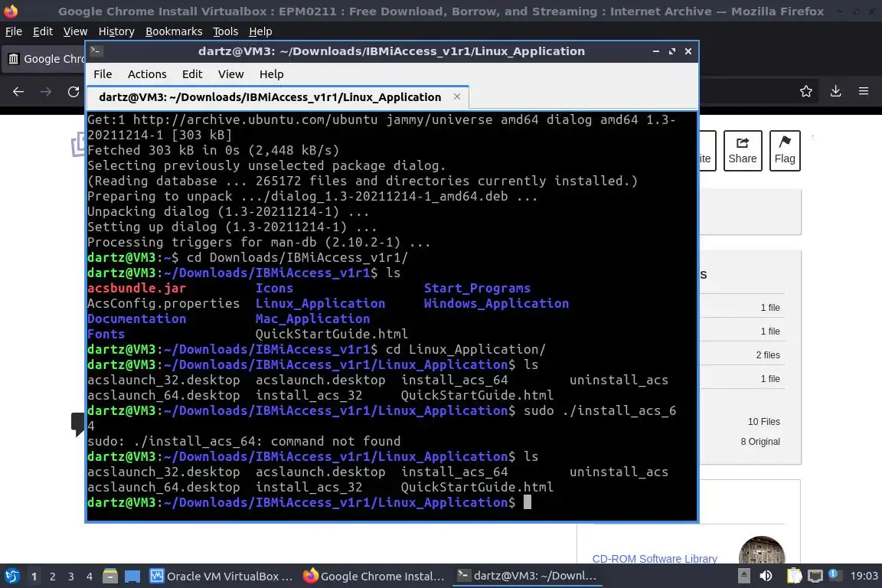
Task: Open Firefox hamburger application menu
Action: (x=864, y=91)
